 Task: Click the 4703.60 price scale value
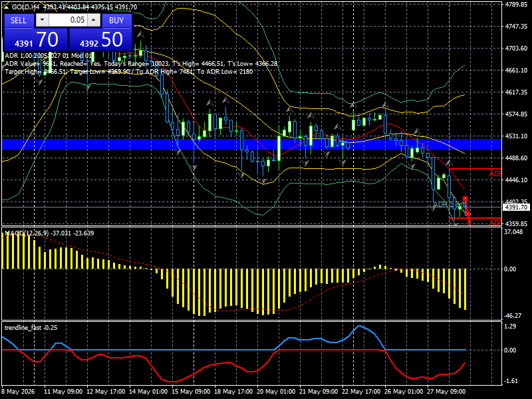click(x=516, y=49)
